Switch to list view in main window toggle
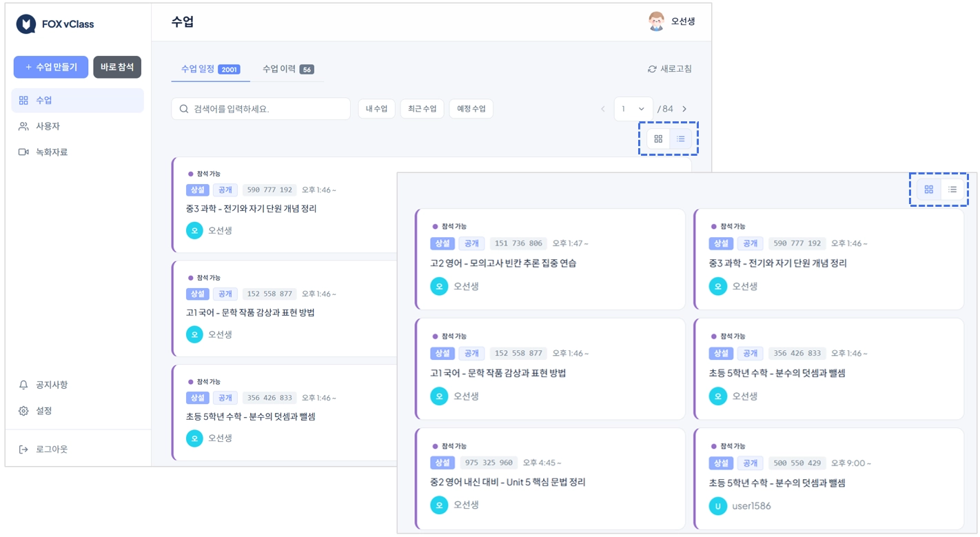 coord(680,139)
